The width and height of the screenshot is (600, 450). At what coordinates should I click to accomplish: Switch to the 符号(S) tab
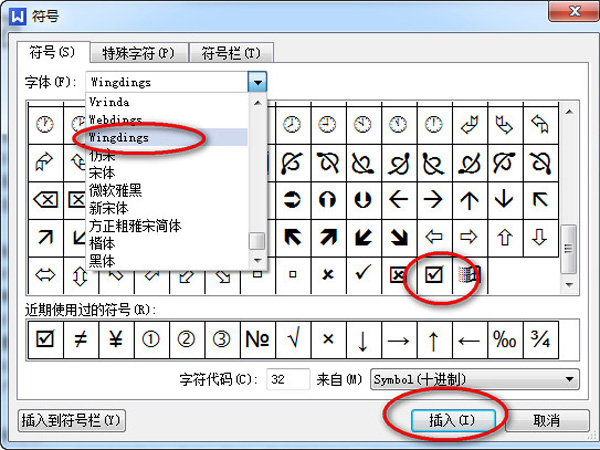pyautogui.click(x=53, y=52)
